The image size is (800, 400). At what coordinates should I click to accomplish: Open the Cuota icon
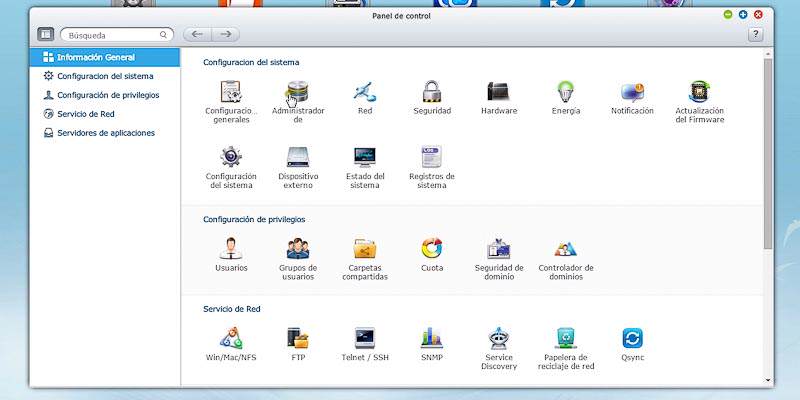coord(432,248)
